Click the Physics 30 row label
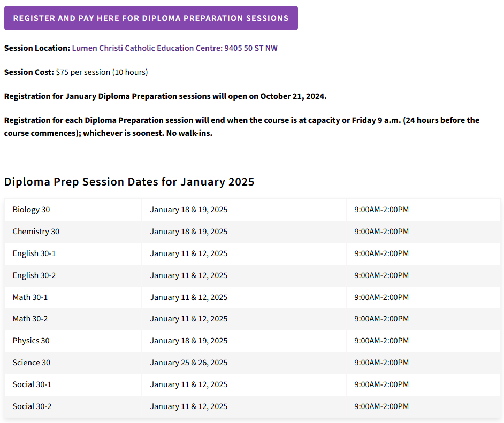This screenshot has width=504, height=423. pos(31,341)
